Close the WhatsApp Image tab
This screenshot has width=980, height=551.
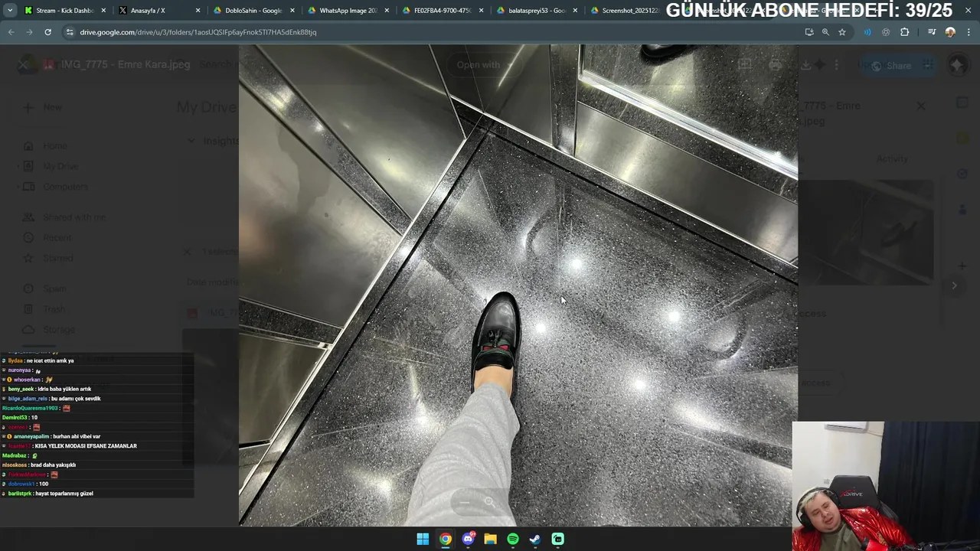(x=387, y=11)
